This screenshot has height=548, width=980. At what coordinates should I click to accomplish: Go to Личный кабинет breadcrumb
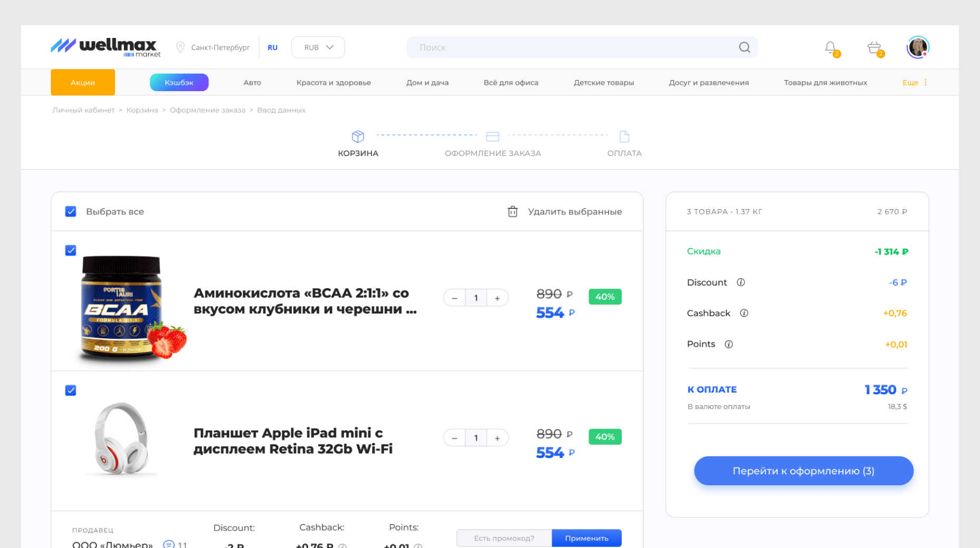(83, 110)
